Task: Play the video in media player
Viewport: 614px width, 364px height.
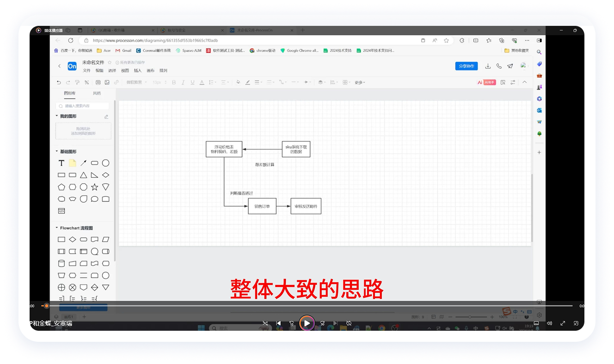Action: pyautogui.click(x=307, y=323)
